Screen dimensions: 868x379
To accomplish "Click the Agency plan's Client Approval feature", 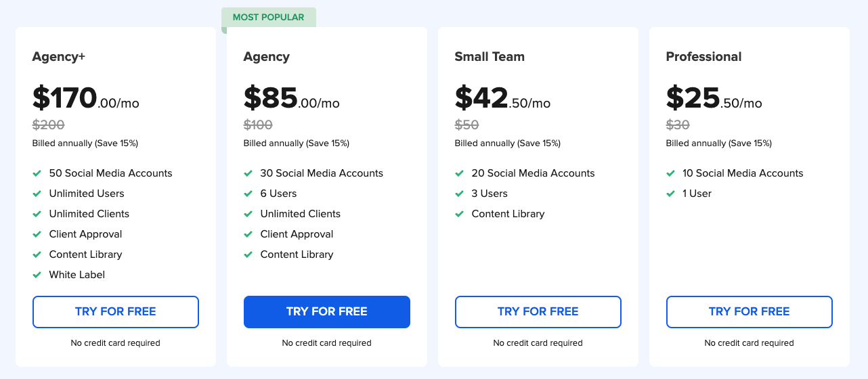I will (297, 234).
